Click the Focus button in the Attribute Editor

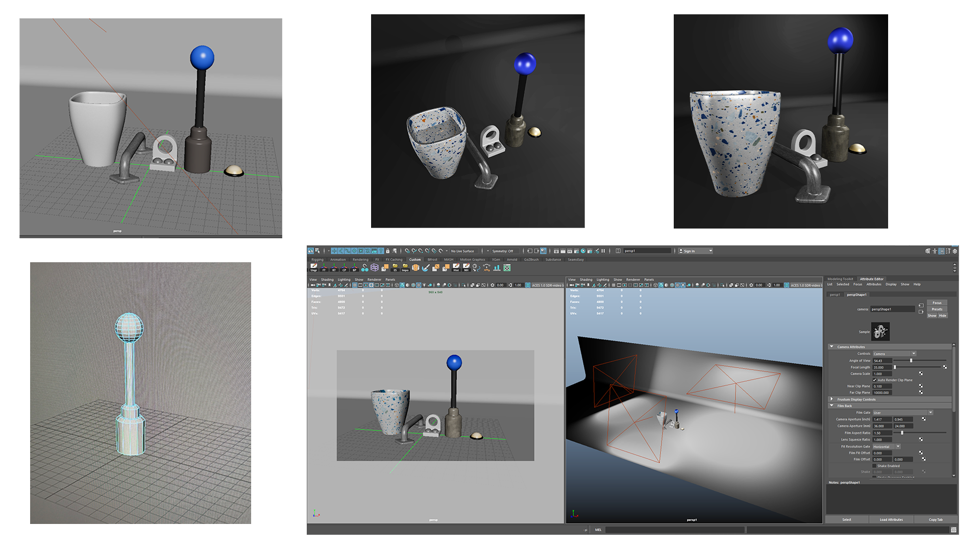coord(937,303)
